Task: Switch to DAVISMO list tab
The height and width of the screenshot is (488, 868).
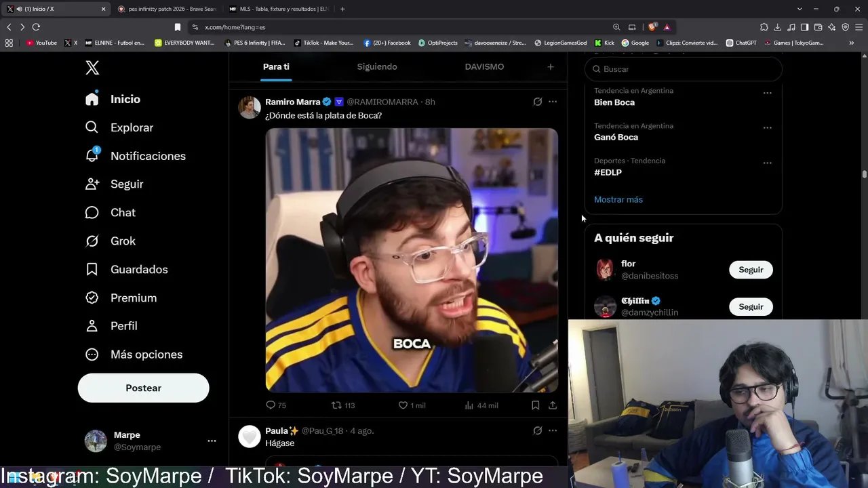Action: (x=484, y=66)
